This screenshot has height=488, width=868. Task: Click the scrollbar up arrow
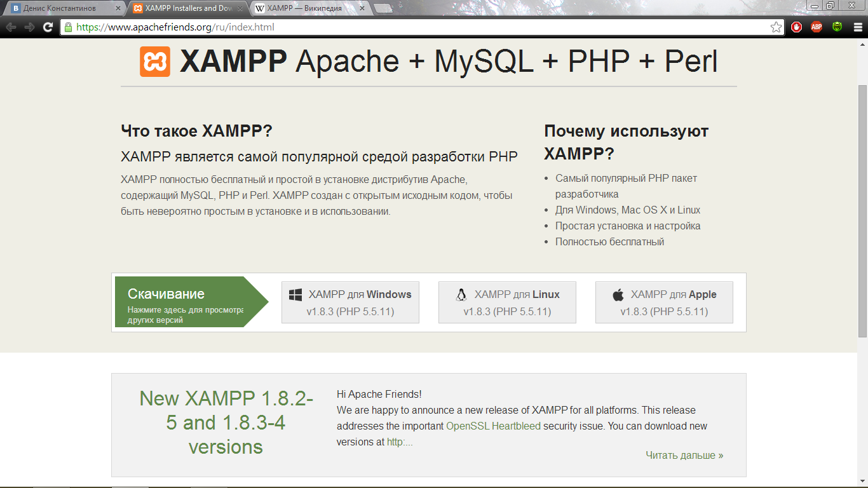pos(862,43)
